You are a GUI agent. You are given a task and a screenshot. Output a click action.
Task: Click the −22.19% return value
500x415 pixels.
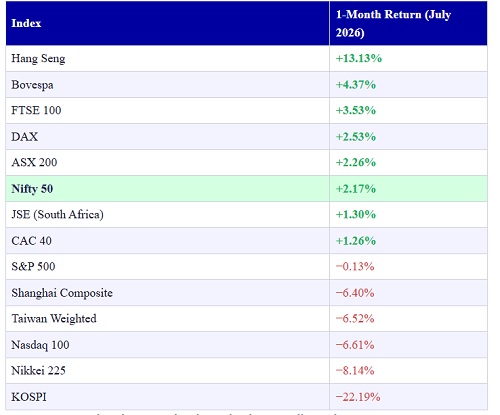click(358, 397)
